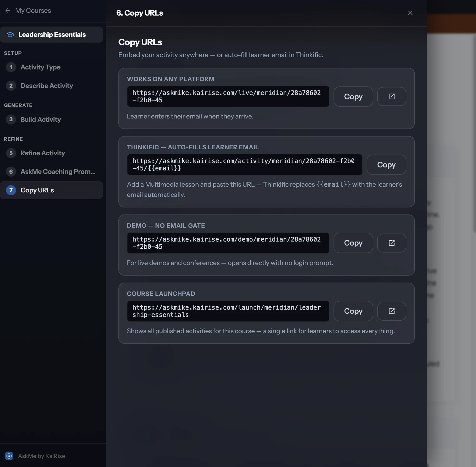Click the SETUP section label
This screenshot has width=476, height=467.
point(13,53)
